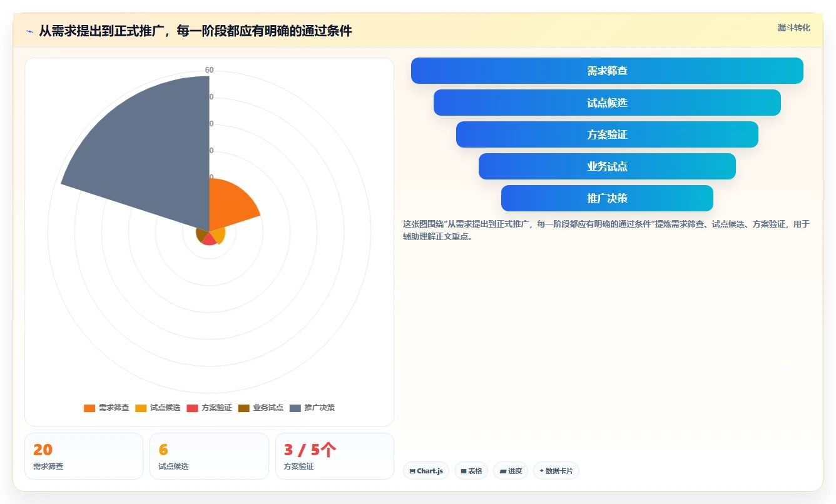836x504 pixels.
Task: Toggle 试点候选 yellow legend swatch
Action: tap(141, 408)
